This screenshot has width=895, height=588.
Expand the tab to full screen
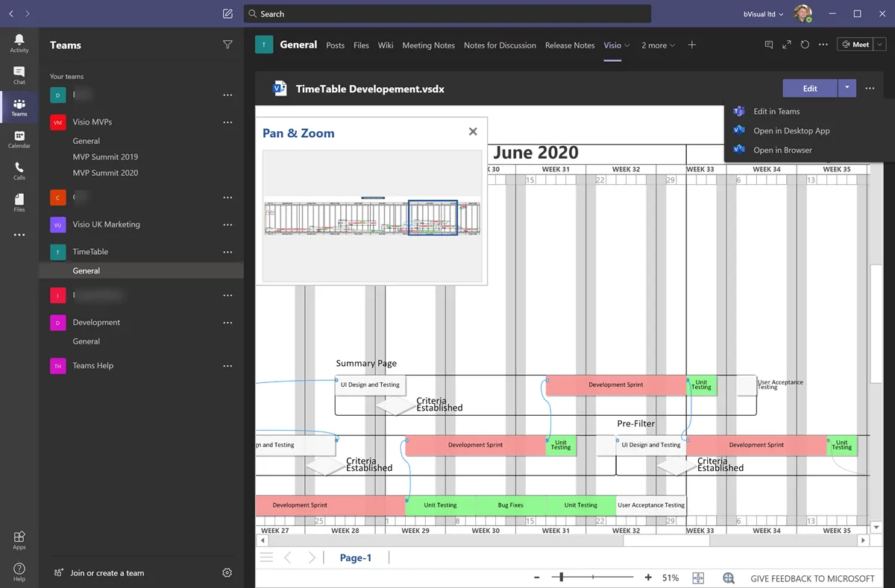coord(787,45)
